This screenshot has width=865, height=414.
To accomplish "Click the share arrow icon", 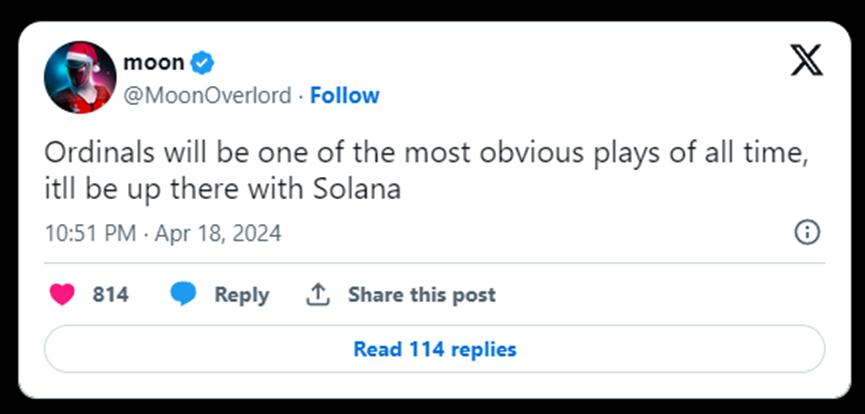I will [318, 294].
